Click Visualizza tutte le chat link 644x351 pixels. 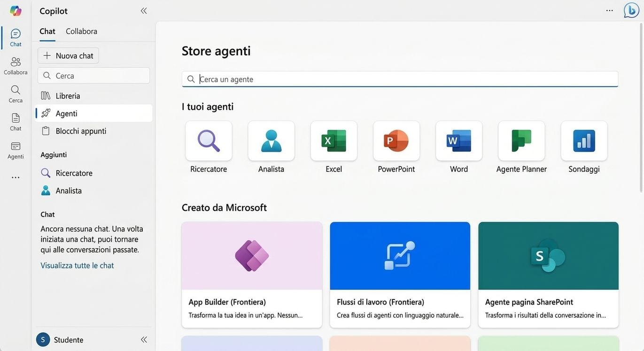tap(77, 265)
